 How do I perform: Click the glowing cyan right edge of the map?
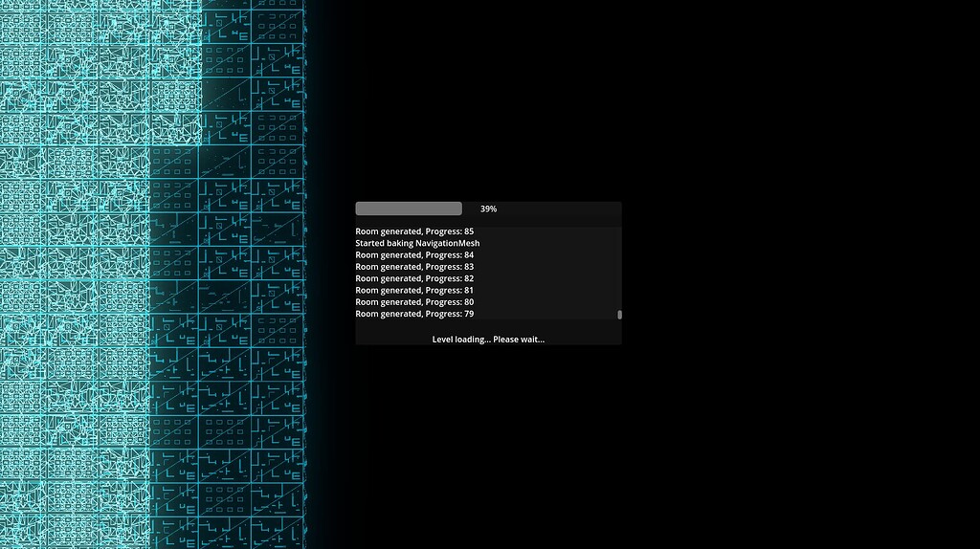[x=304, y=287]
